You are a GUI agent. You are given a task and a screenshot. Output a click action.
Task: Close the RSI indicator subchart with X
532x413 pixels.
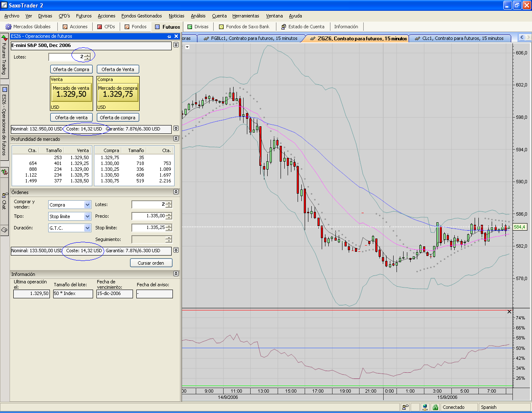point(509,312)
